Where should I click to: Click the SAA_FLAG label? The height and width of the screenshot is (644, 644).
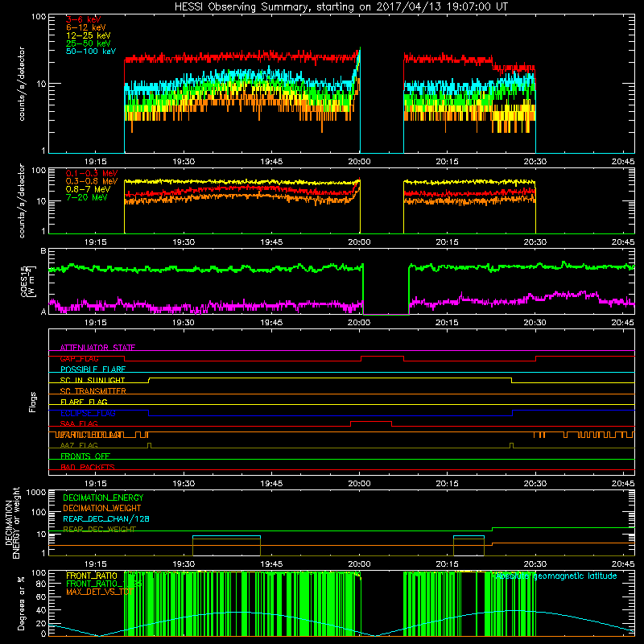pyautogui.click(x=79, y=423)
